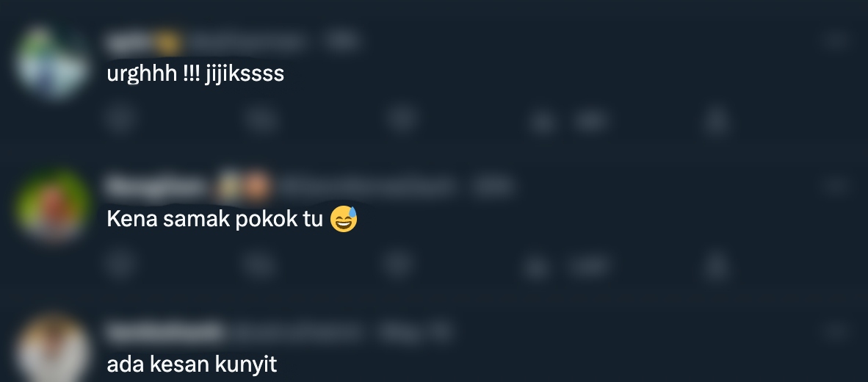Reply to the "urghhh !!! jijikssss" comment
Viewport: 868px width, 382px height.
click(x=120, y=120)
